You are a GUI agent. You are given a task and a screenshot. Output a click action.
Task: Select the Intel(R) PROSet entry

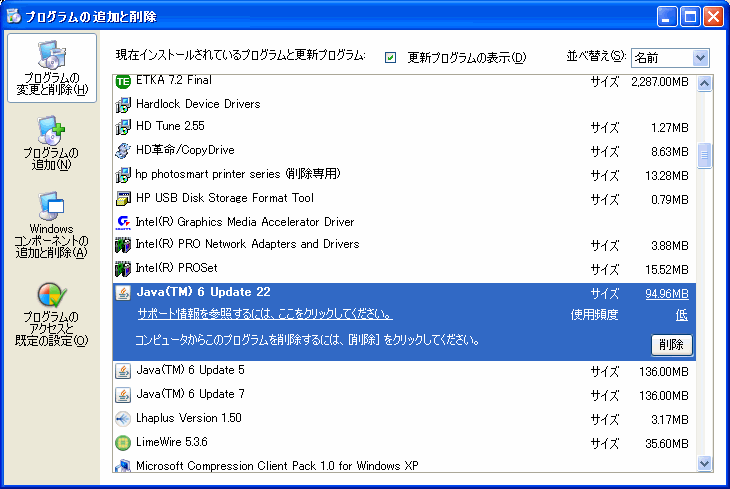[404, 269]
